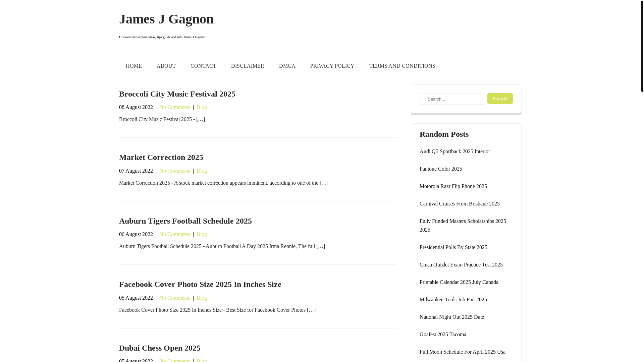Click the Random Posts heading

pyautogui.click(x=444, y=134)
